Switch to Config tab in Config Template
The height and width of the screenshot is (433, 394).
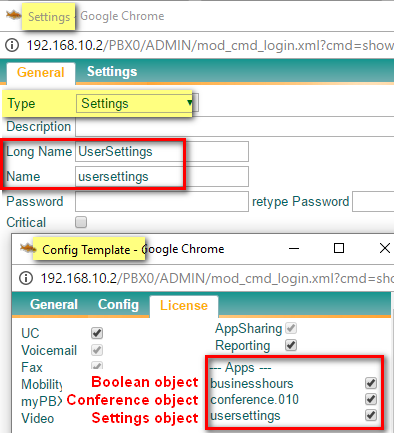click(x=118, y=304)
